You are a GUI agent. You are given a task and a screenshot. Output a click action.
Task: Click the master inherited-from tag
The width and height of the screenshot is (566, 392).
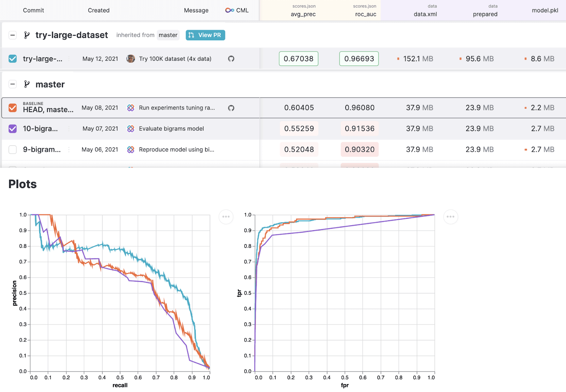[x=168, y=35]
